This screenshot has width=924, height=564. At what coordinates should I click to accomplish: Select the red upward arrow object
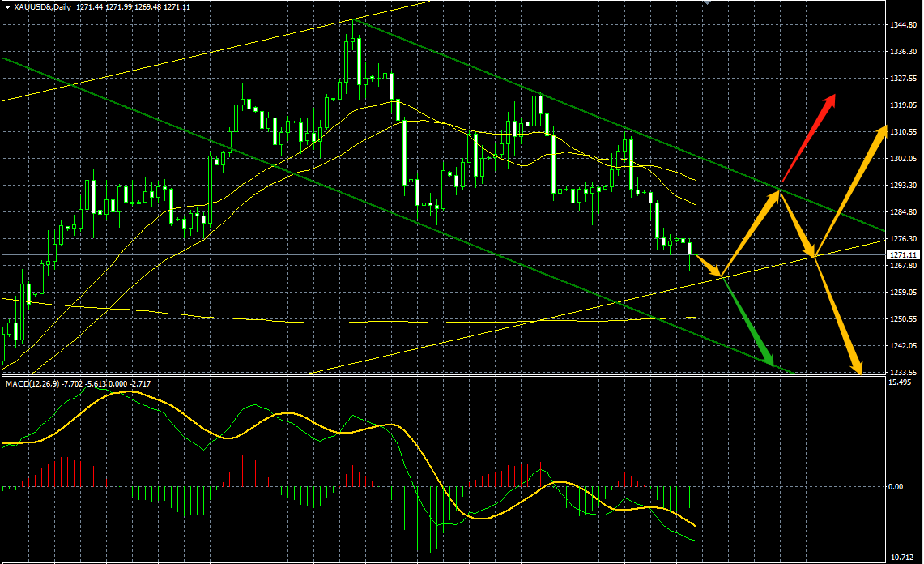pos(808,139)
